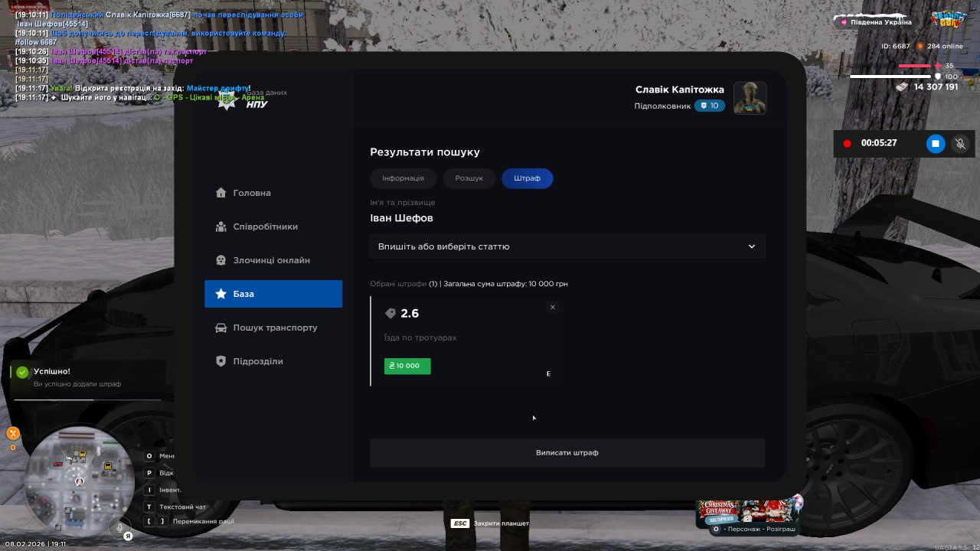Click the НПУ police star logo
Viewport: 980px width, 551px height.
click(x=227, y=101)
